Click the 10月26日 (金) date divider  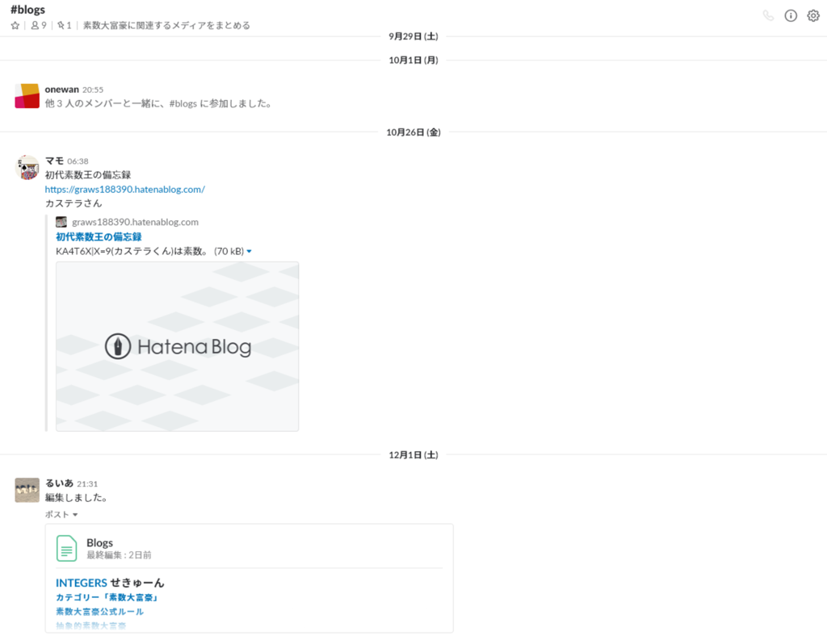click(413, 132)
